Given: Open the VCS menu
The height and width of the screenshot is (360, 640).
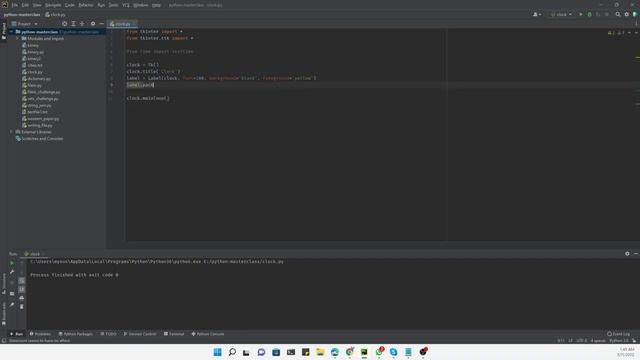Looking at the screenshot, I should (x=126, y=5).
